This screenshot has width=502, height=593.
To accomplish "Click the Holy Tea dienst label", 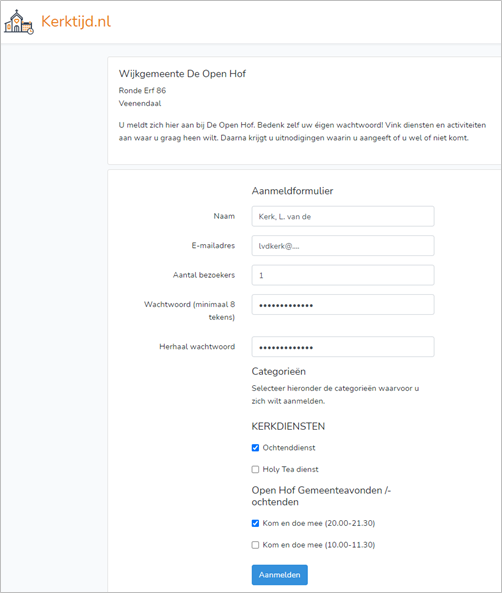I will 291,469.
